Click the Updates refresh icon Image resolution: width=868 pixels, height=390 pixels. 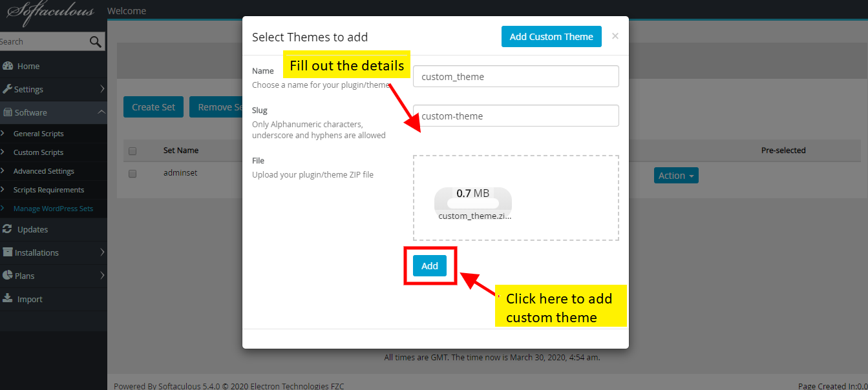pyautogui.click(x=8, y=229)
